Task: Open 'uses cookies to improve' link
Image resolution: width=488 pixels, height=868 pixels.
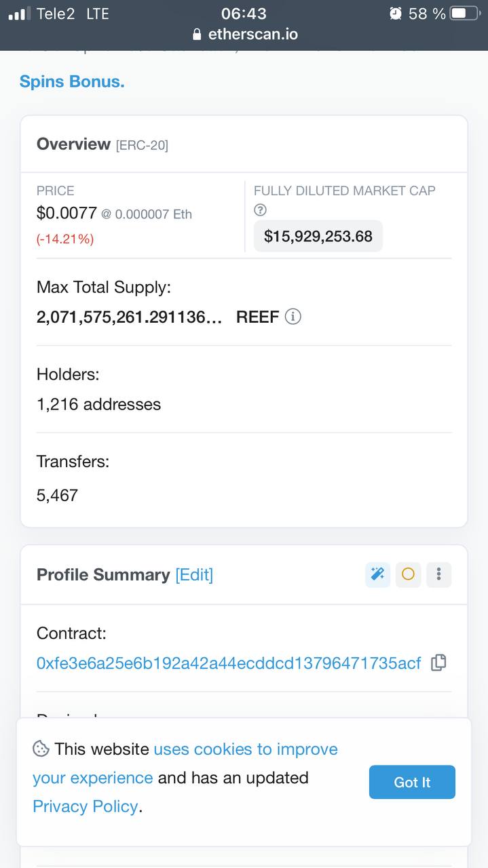Action: click(x=246, y=749)
